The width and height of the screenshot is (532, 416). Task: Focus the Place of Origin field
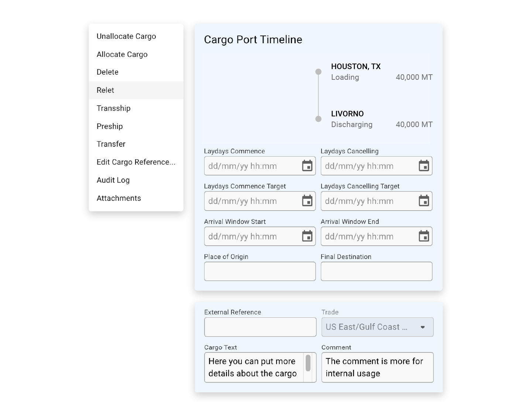(x=260, y=271)
